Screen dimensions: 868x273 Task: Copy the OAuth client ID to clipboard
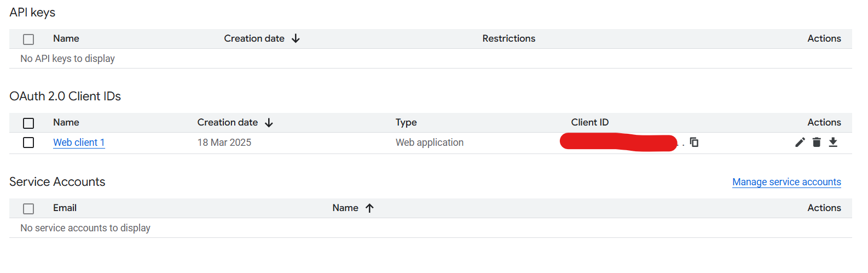point(694,143)
